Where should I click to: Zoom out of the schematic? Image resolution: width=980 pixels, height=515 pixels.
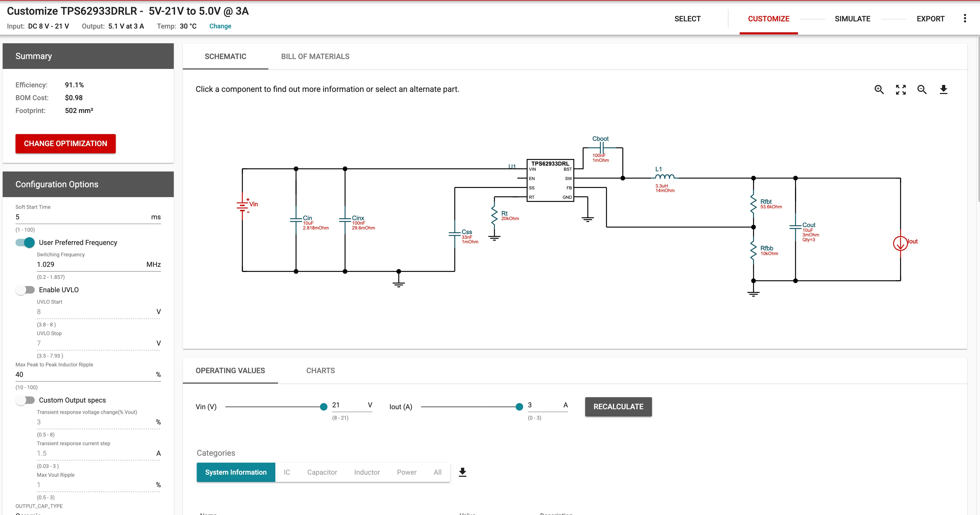coord(922,89)
